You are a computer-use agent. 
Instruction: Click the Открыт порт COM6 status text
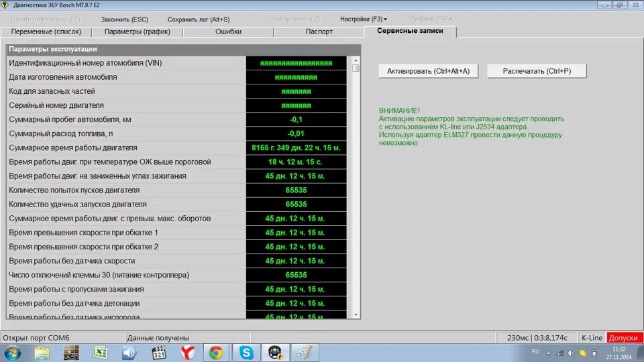36,338
